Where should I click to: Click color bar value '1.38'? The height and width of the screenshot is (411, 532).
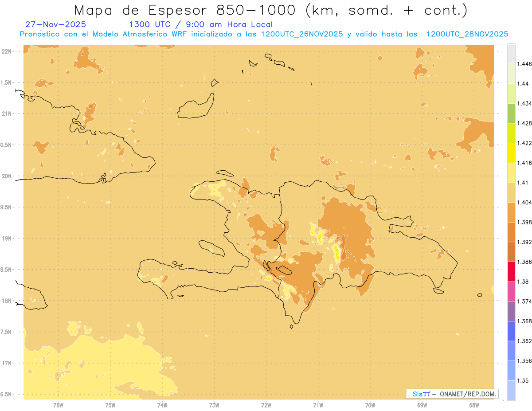point(523,282)
